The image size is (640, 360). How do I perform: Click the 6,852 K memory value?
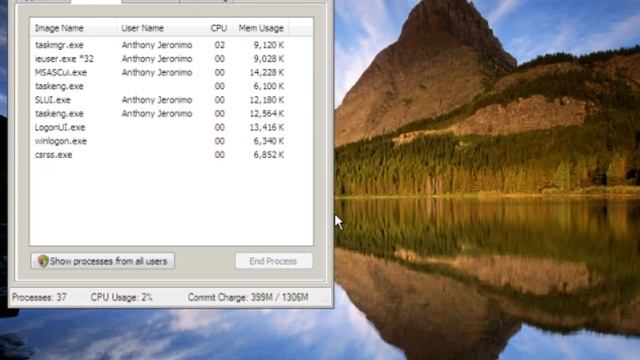coord(269,155)
